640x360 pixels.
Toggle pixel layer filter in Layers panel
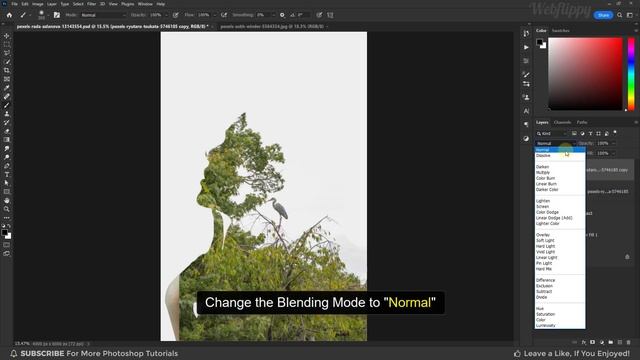pos(574,133)
